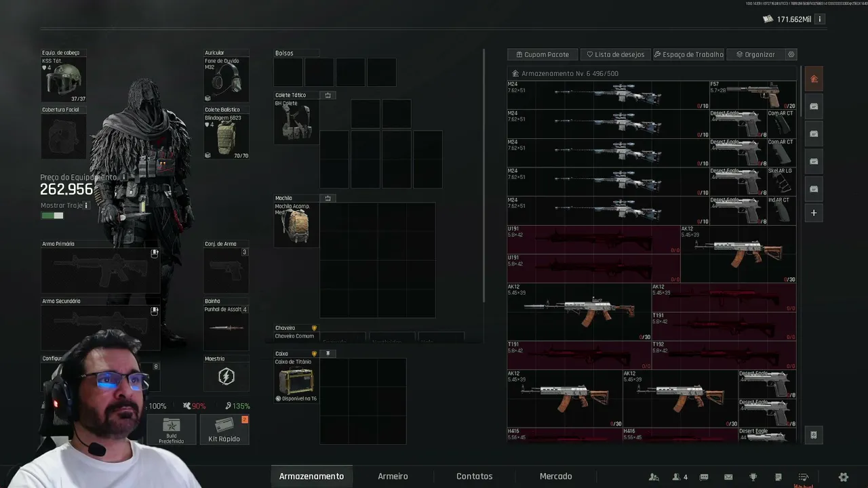
Task: Switch to the Armeiro tab
Action: [x=393, y=476]
